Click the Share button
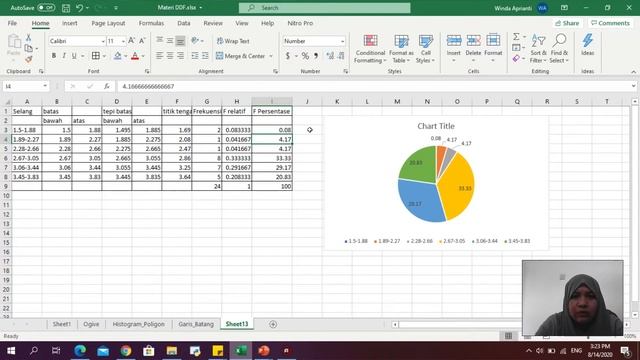The width and height of the screenshot is (640, 360). 567,23
